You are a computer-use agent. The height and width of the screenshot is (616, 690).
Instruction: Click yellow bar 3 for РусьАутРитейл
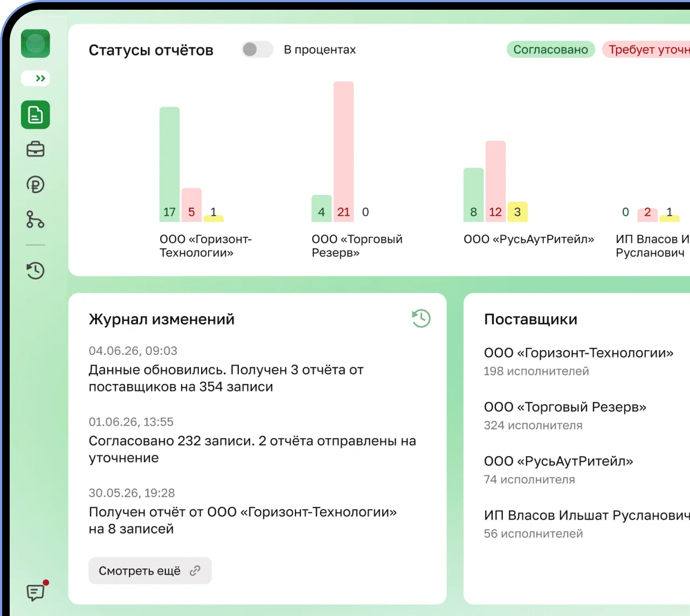[517, 211]
